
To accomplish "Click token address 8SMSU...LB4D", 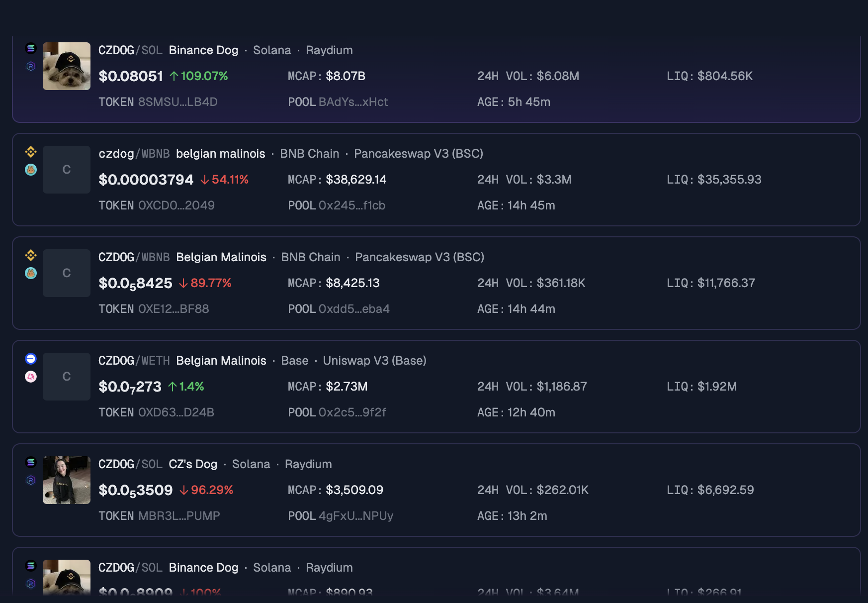I will click(178, 102).
